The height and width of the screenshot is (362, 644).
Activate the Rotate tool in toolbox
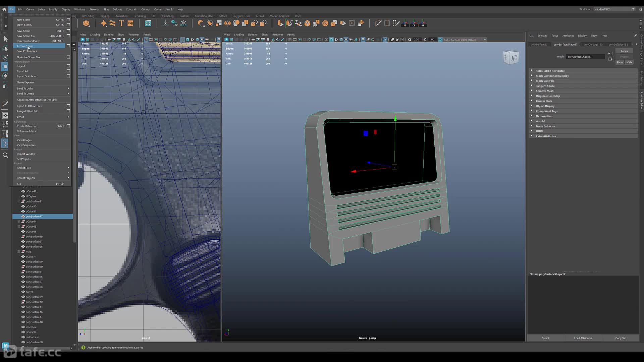(x=5, y=76)
